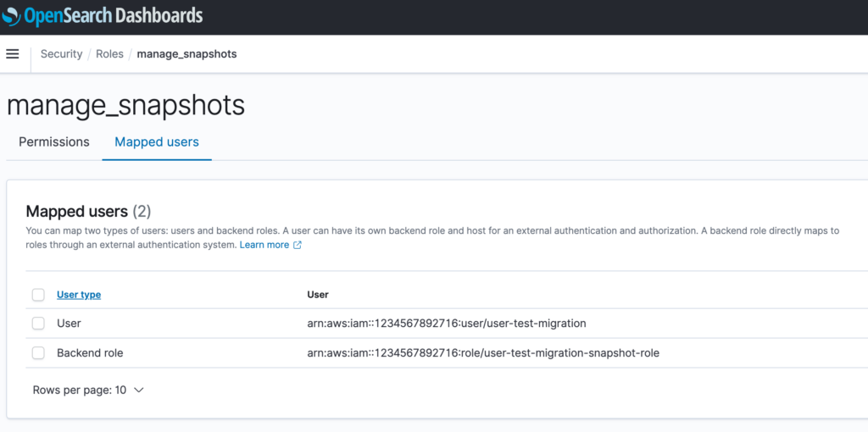Switch to the Permissions tab
This screenshot has height=432, width=868.
pos(54,142)
